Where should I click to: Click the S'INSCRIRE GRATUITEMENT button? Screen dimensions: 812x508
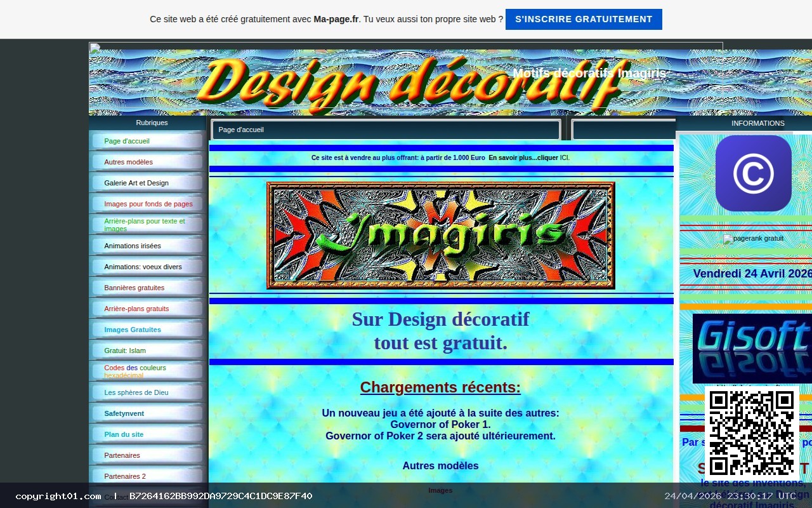coord(584,19)
